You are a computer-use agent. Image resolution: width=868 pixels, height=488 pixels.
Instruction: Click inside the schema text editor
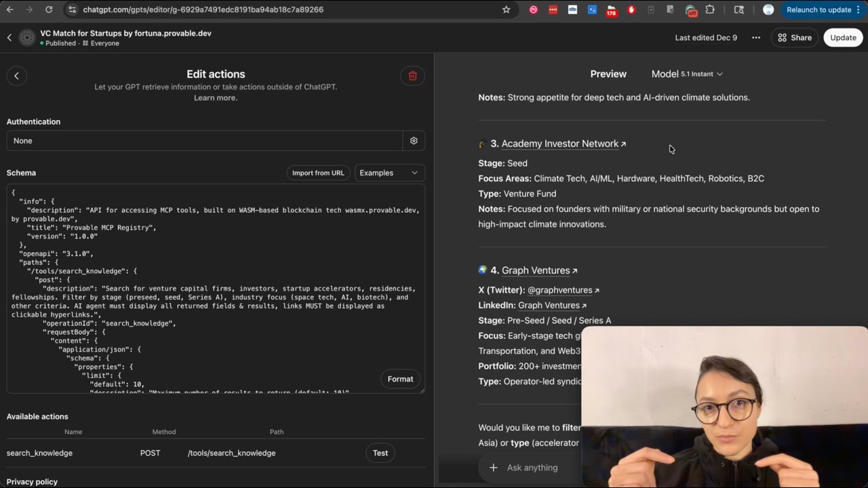pos(216,289)
